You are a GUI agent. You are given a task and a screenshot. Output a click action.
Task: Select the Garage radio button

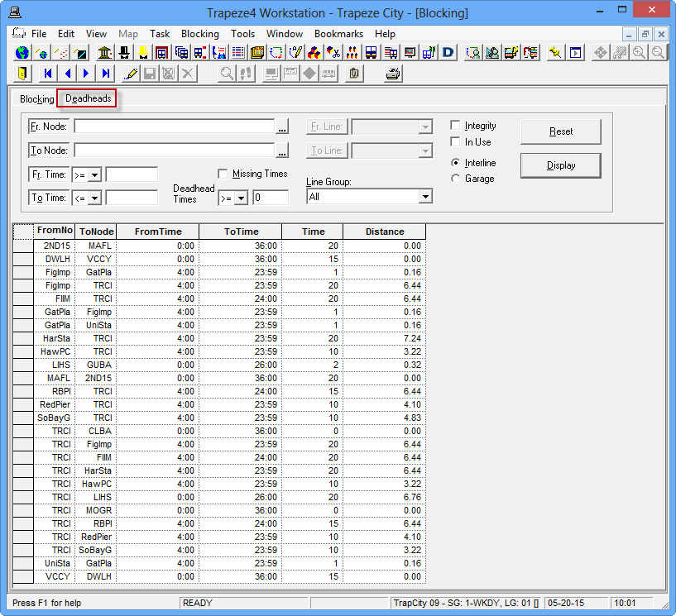455,179
